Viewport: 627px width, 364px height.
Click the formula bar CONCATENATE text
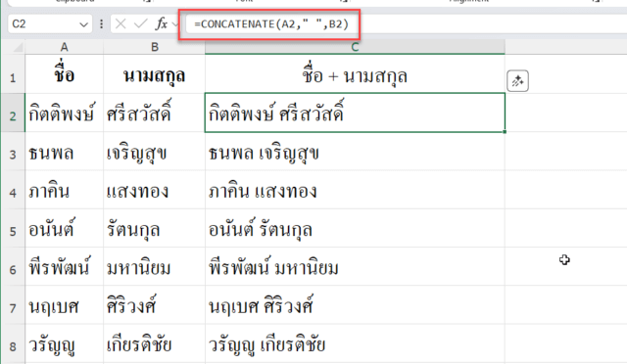pos(271,24)
